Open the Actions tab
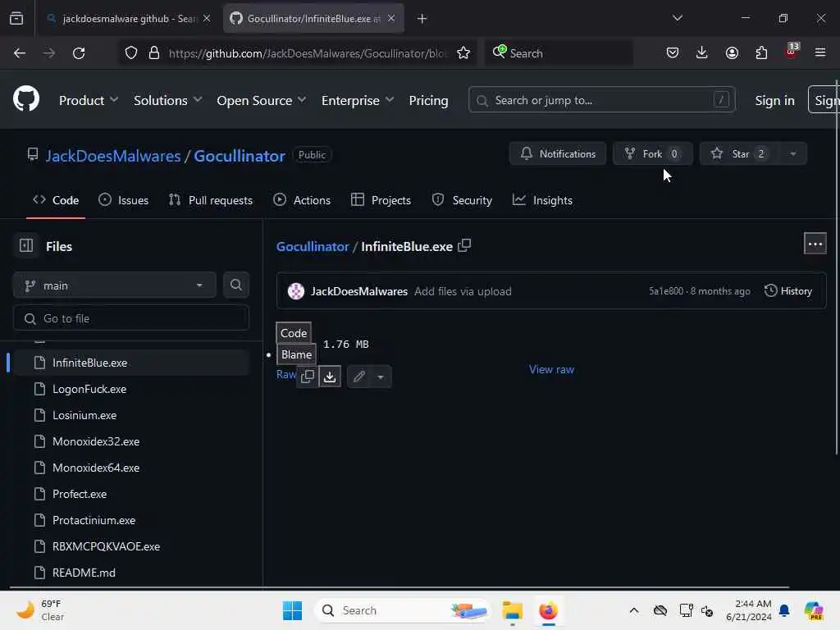Viewport: 840px width, 630px height. [302, 200]
